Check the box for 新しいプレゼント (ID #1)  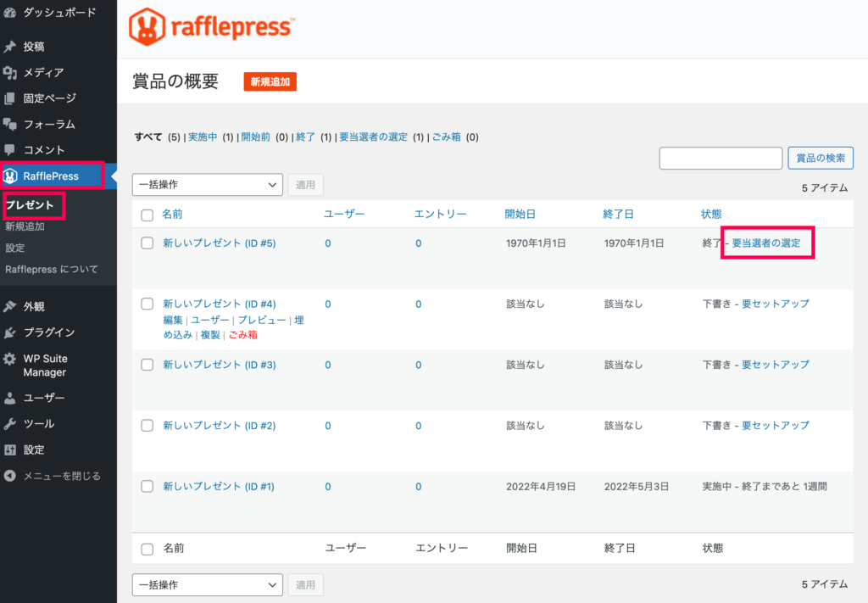147,487
